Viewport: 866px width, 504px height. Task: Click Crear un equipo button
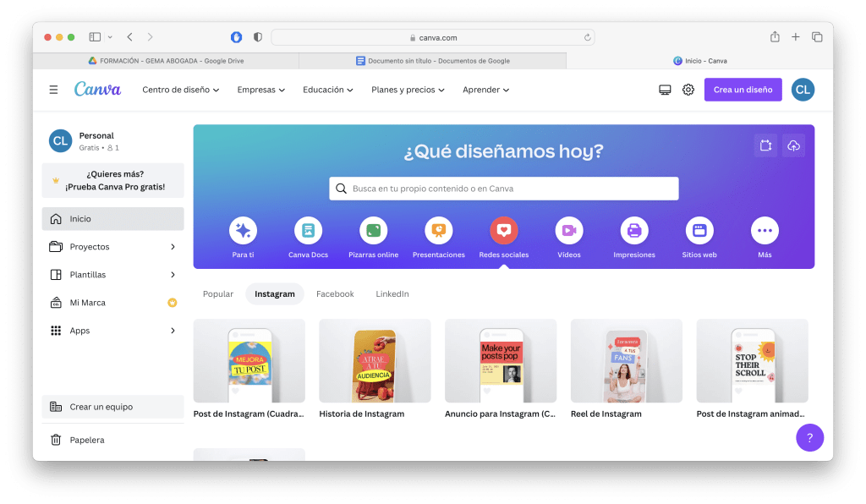coord(112,407)
